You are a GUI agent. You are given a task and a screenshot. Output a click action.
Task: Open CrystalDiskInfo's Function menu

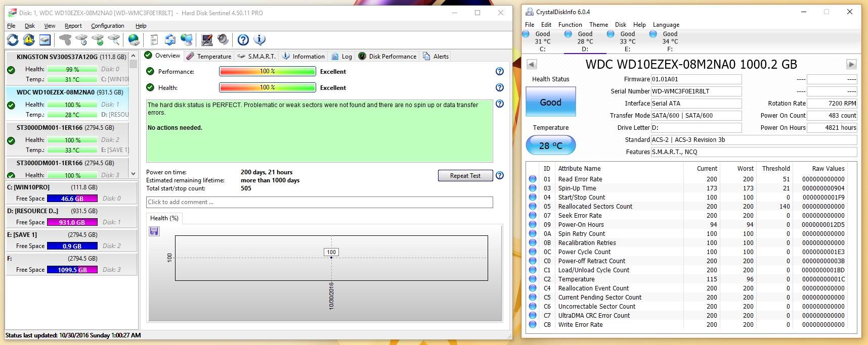coord(570,24)
